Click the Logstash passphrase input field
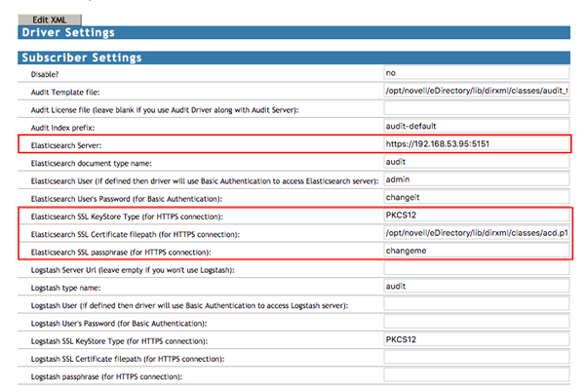 click(x=476, y=375)
